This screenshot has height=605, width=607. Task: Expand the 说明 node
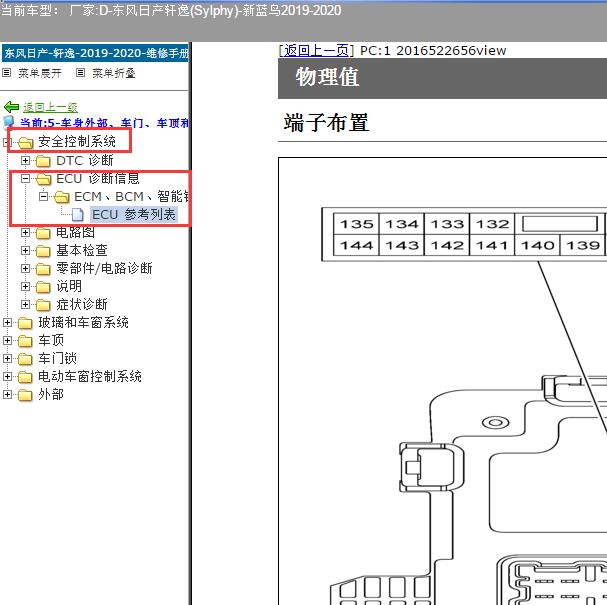[x=25, y=286]
